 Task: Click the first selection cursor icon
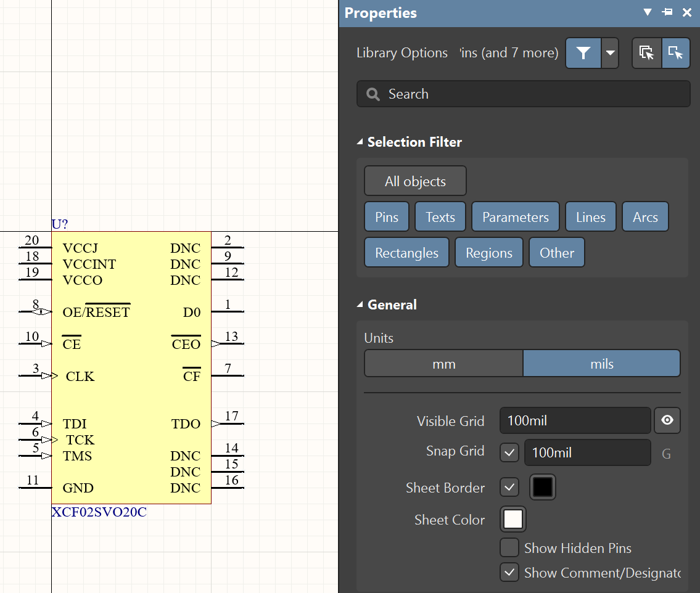pyautogui.click(x=647, y=53)
